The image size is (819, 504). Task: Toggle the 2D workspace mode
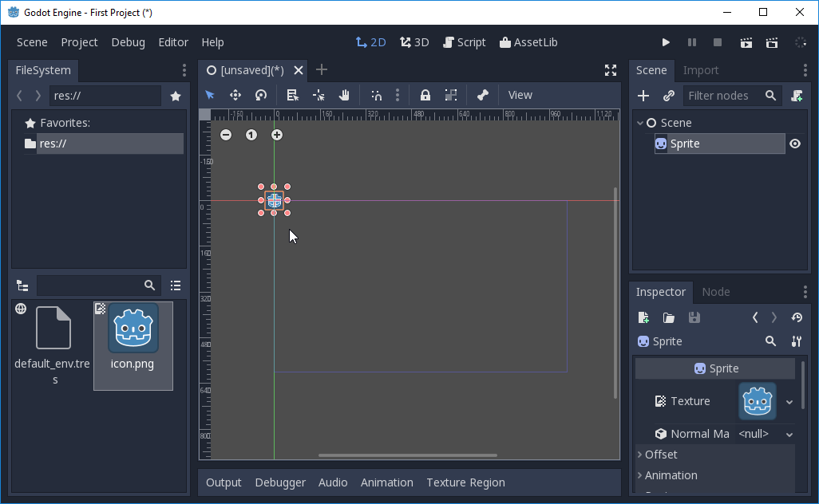pos(370,42)
